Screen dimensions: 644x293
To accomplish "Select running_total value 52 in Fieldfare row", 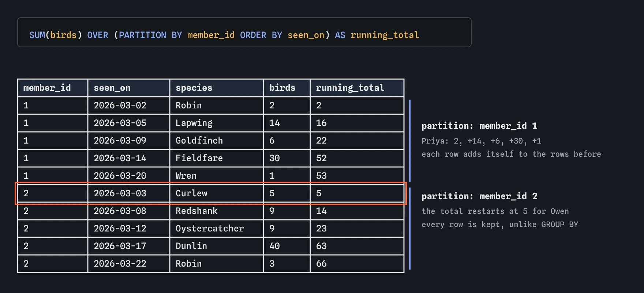I will click(357, 158).
